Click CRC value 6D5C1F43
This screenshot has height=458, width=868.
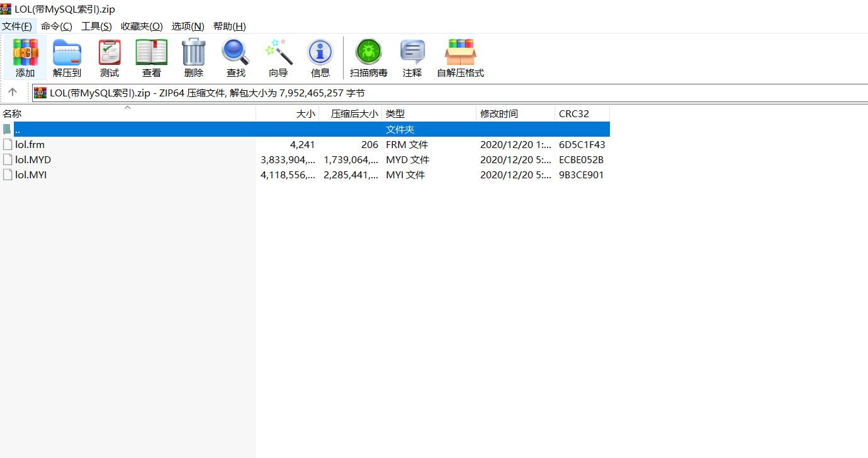coord(582,144)
